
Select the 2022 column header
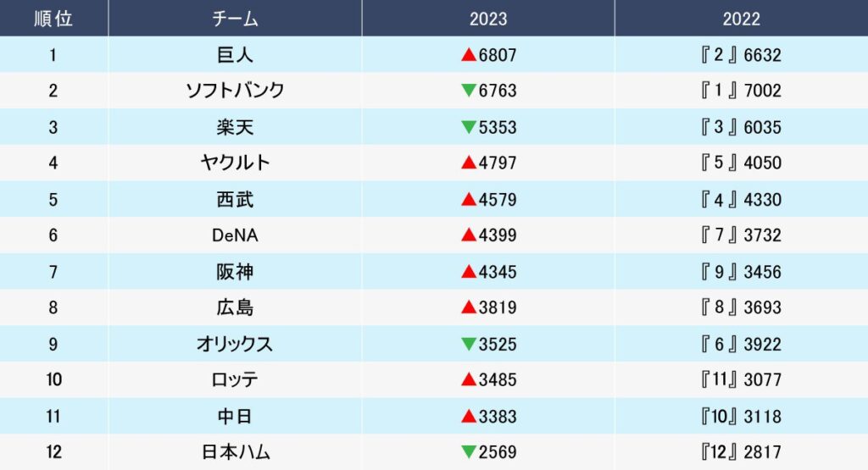click(x=742, y=19)
